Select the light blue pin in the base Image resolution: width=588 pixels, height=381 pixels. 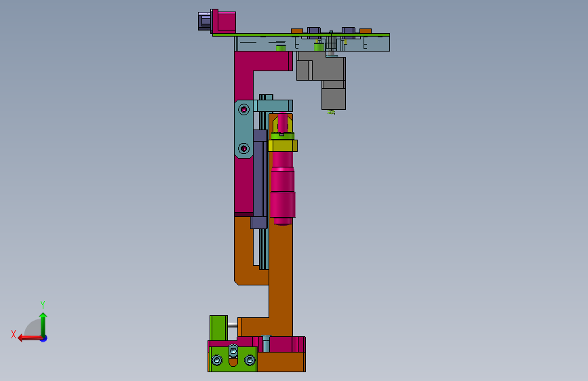tap(266, 344)
